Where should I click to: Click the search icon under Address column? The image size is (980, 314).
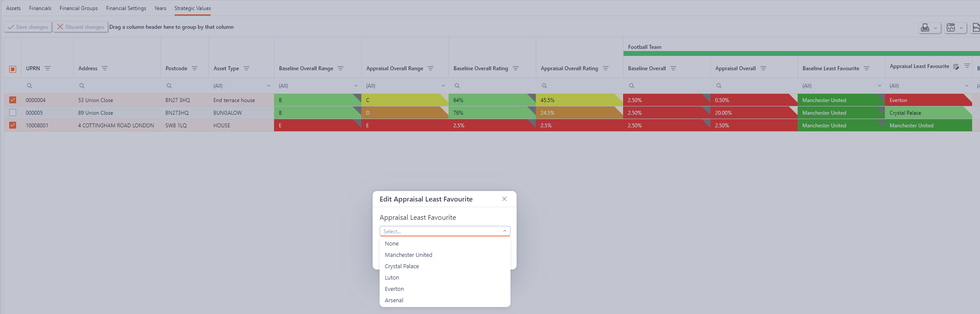coord(82,86)
